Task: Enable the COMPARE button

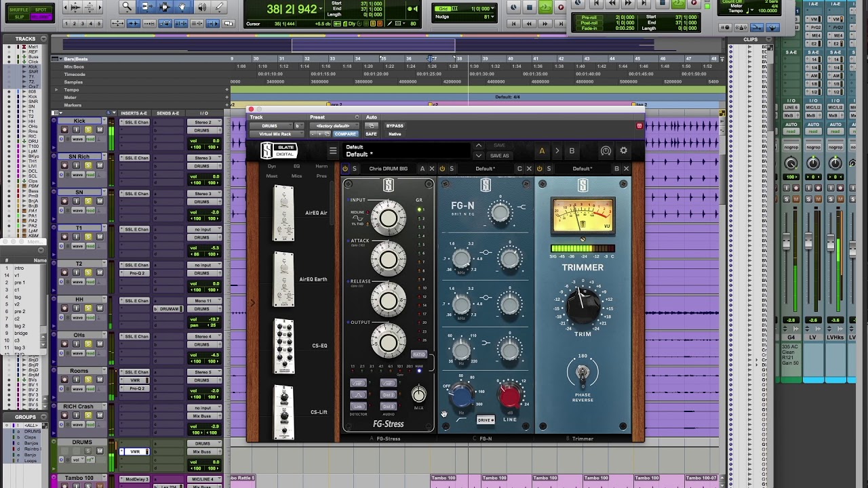Action: (344, 134)
